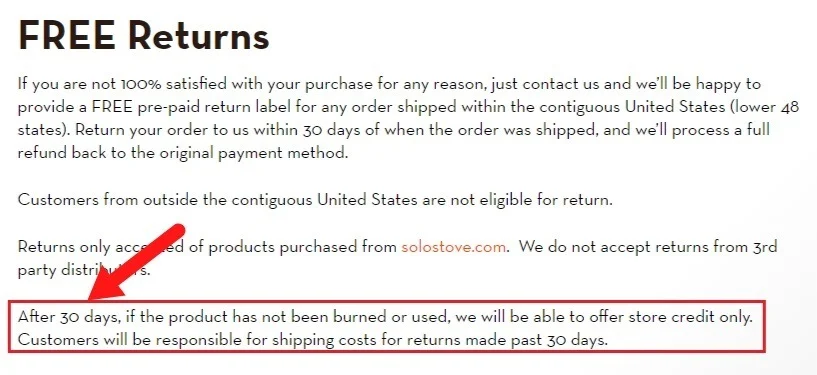The image size is (817, 375).
Task: Click the word 'Returns' in the heading
Action: click(x=199, y=36)
